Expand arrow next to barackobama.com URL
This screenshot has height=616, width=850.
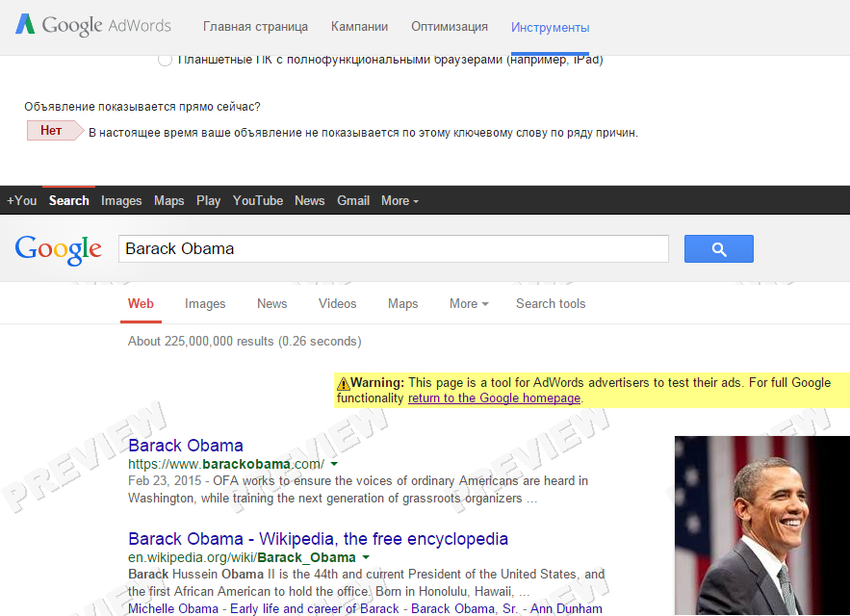click(334, 464)
